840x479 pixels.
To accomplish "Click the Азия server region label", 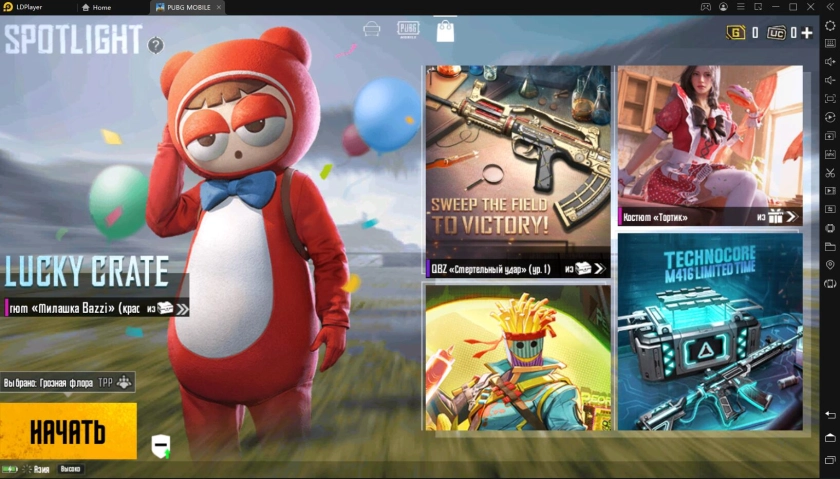I will (41, 468).
